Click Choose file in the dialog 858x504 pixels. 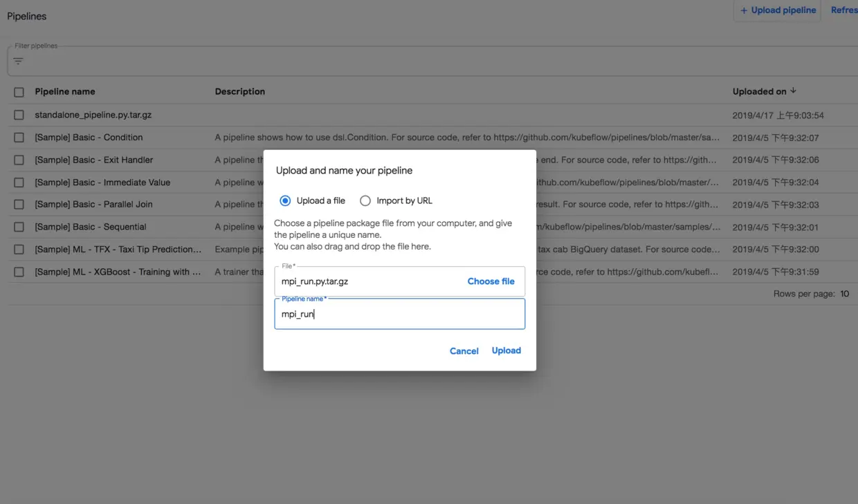point(491,281)
